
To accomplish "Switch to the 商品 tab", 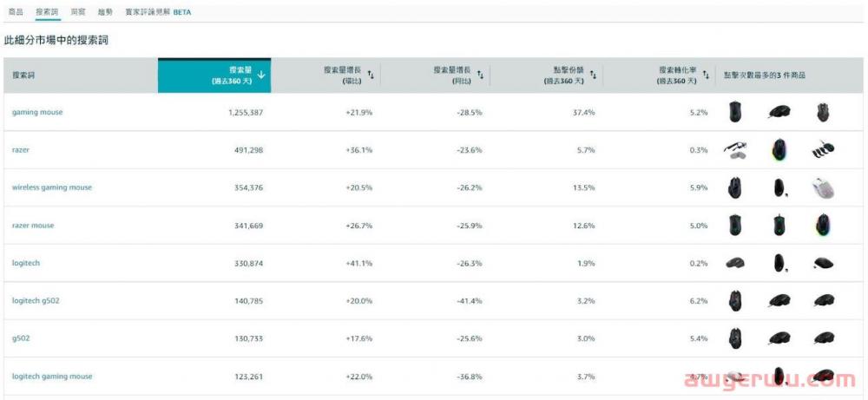I will pyautogui.click(x=16, y=11).
